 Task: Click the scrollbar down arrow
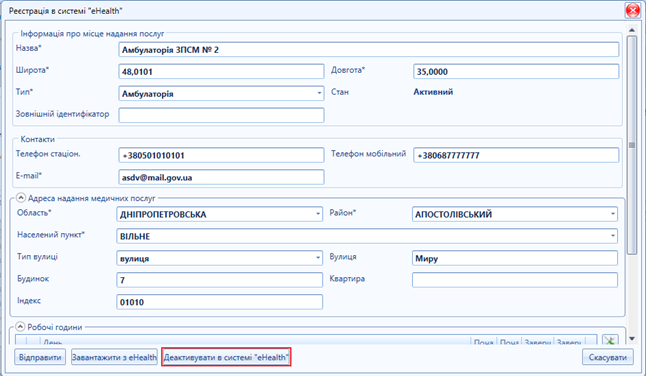tap(632, 339)
